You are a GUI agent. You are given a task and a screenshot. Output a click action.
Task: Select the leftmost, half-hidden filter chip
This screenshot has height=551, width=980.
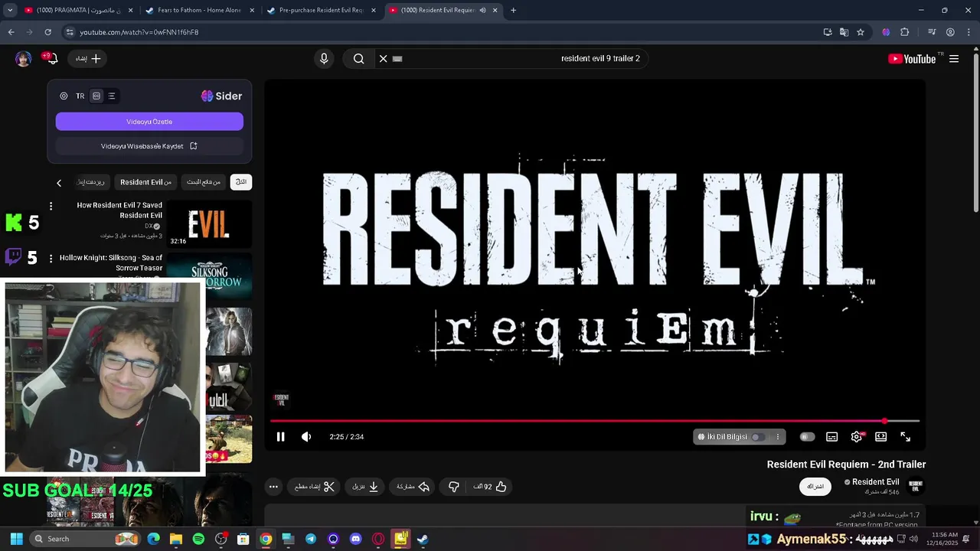coord(90,182)
